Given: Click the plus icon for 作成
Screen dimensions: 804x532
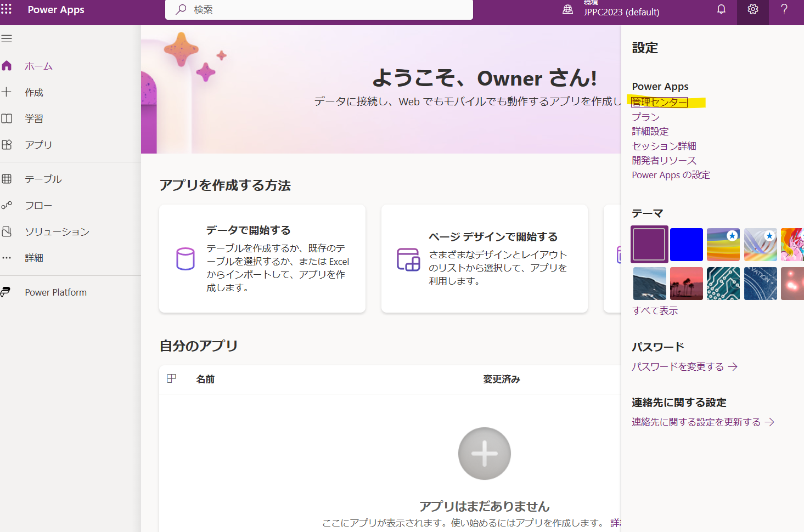Looking at the screenshot, I should click(x=7, y=92).
